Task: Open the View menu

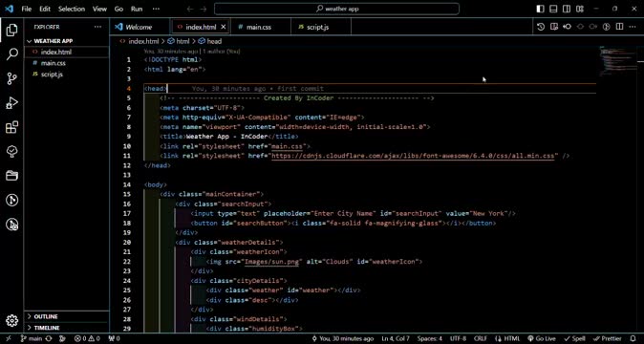Action: click(x=99, y=9)
